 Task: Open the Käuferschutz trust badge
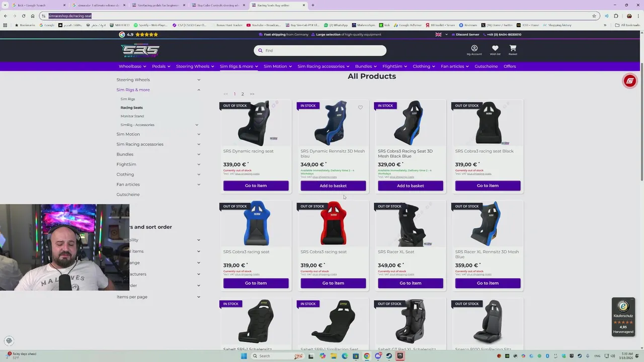[623, 317]
